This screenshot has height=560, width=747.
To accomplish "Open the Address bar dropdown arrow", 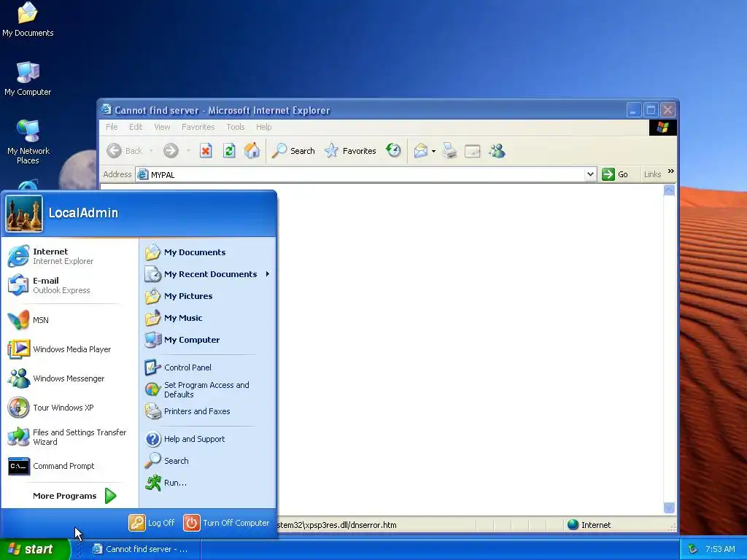I will (x=590, y=175).
